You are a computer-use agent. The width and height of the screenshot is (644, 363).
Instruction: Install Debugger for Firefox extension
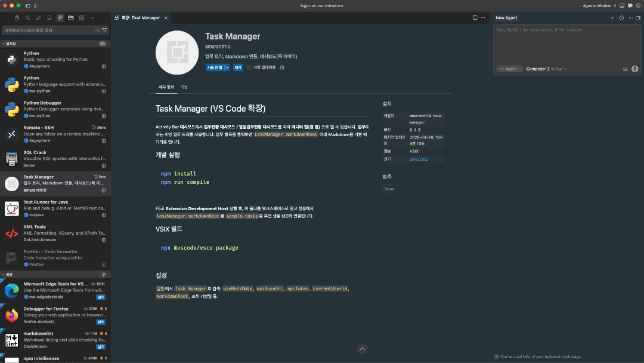101,322
